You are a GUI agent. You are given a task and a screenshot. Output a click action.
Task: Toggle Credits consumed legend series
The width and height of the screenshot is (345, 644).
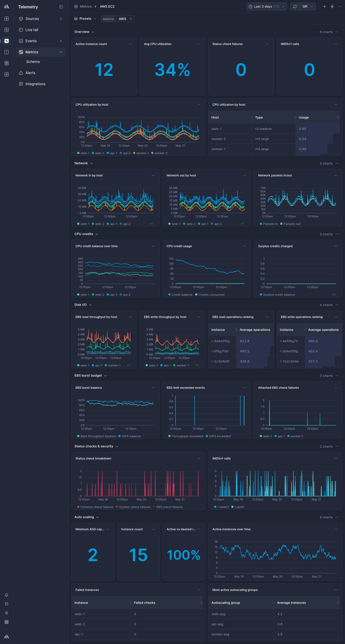tap(210, 295)
